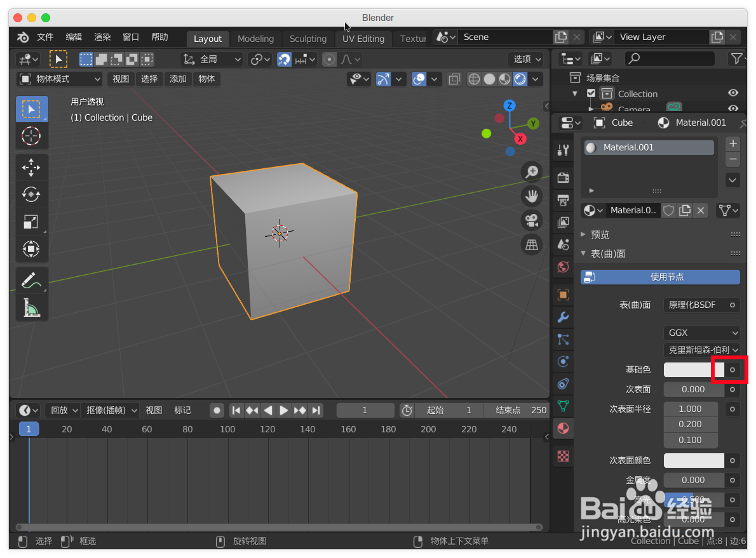Toggle show overlays
The height and width of the screenshot is (558, 756).
pos(419,79)
